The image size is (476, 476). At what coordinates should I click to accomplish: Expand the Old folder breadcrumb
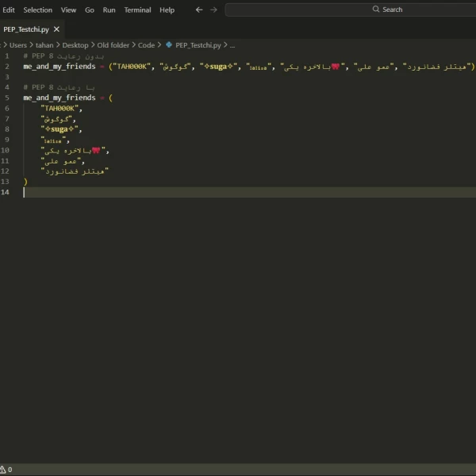(x=113, y=45)
